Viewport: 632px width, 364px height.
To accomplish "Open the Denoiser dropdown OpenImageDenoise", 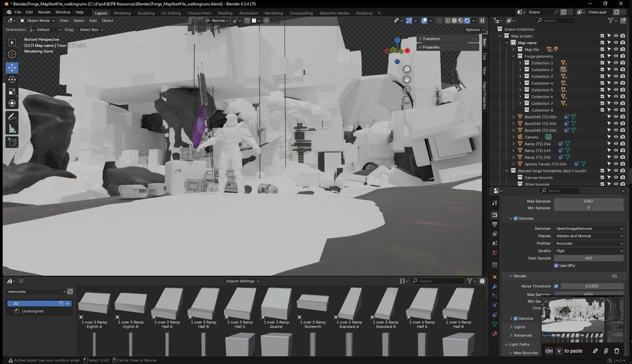I will pyautogui.click(x=589, y=229).
